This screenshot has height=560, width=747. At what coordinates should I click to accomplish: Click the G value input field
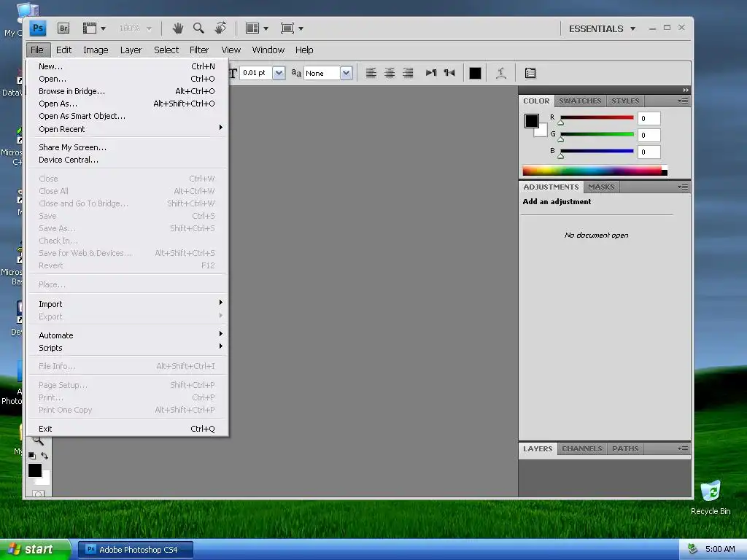click(649, 135)
